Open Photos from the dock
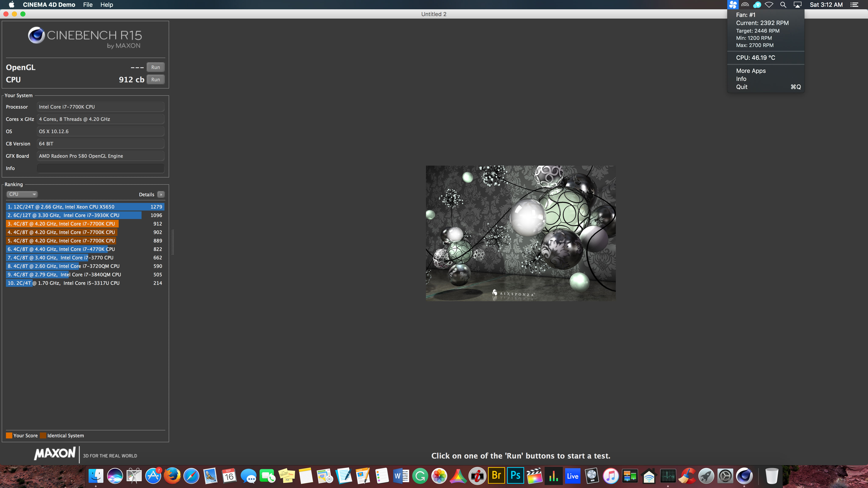Screen dimensions: 868x488 (x=439, y=476)
